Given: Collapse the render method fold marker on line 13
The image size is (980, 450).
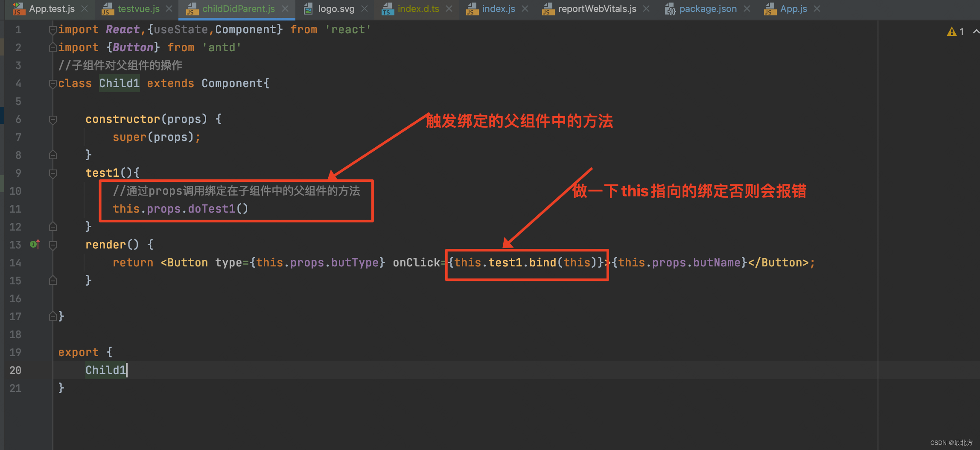Looking at the screenshot, I should [x=53, y=245].
